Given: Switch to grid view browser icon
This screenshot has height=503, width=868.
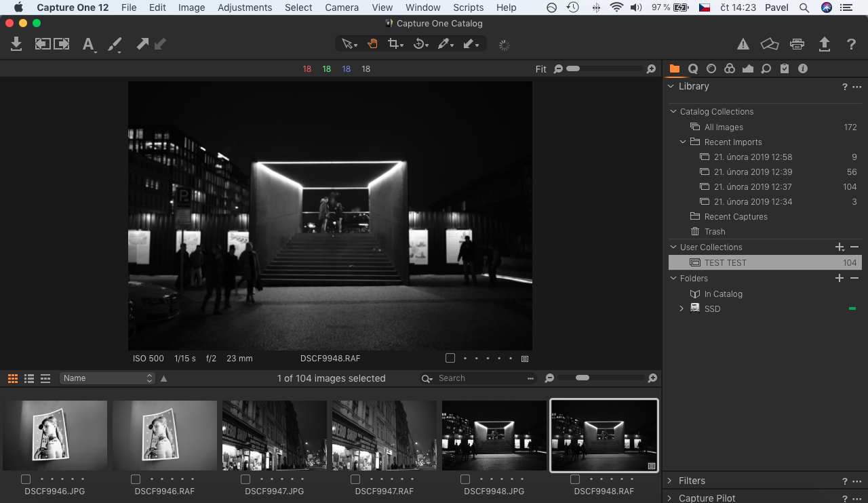Looking at the screenshot, I should point(13,378).
